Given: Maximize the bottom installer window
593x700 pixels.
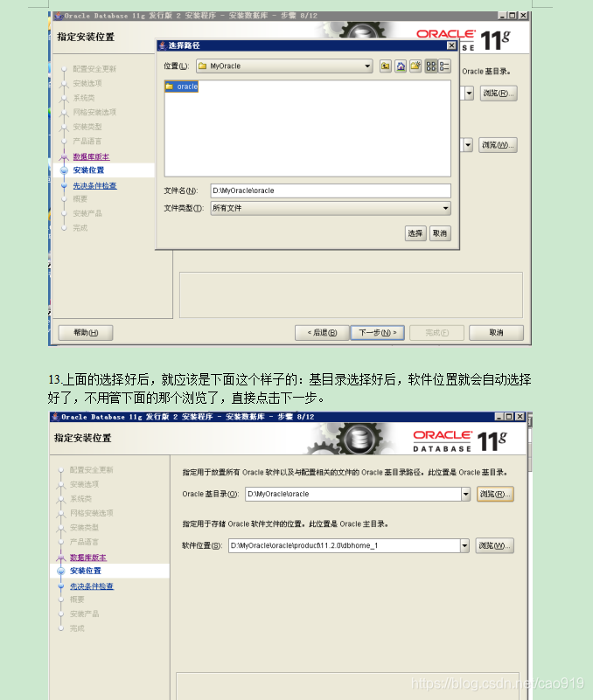Looking at the screenshot, I should point(509,417).
